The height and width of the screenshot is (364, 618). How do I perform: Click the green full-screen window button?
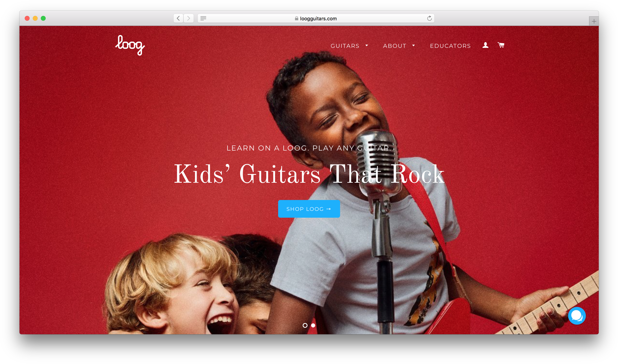43,18
